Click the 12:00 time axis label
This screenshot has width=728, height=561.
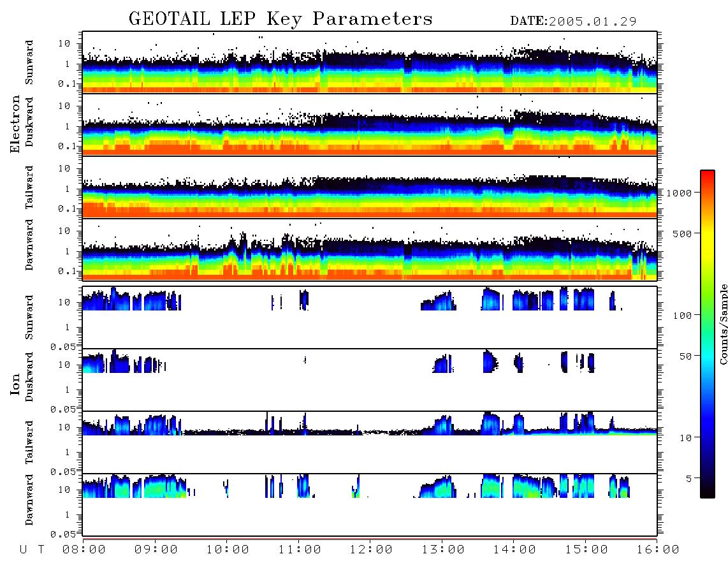click(371, 550)
